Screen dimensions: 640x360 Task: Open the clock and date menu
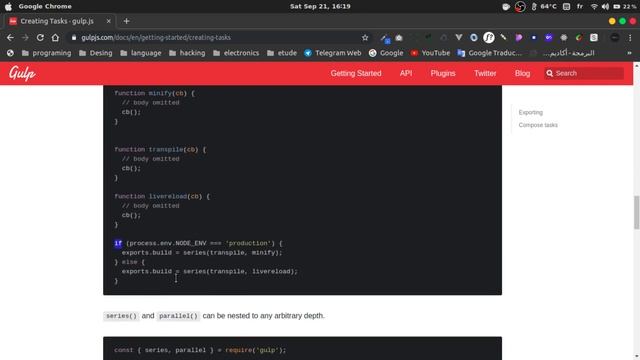pyautogui.click(x=320, y=7)
